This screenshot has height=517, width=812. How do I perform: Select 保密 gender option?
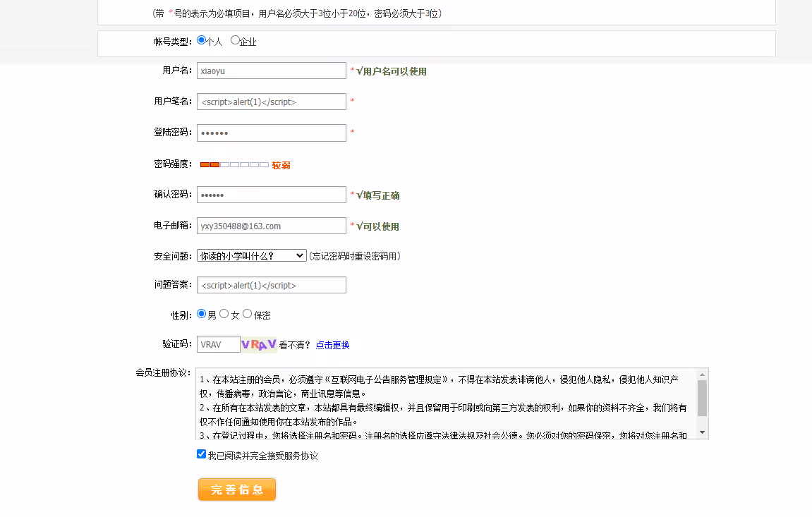[248, 314]
